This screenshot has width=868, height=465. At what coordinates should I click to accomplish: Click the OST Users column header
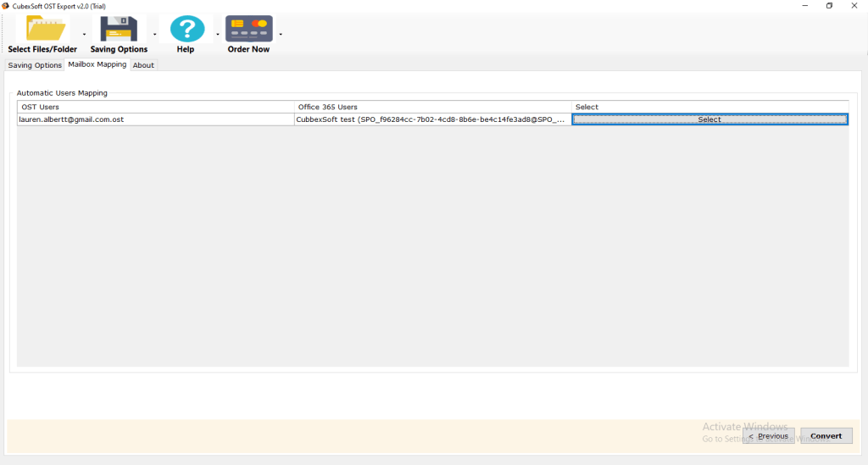click(x=156, y=108)
